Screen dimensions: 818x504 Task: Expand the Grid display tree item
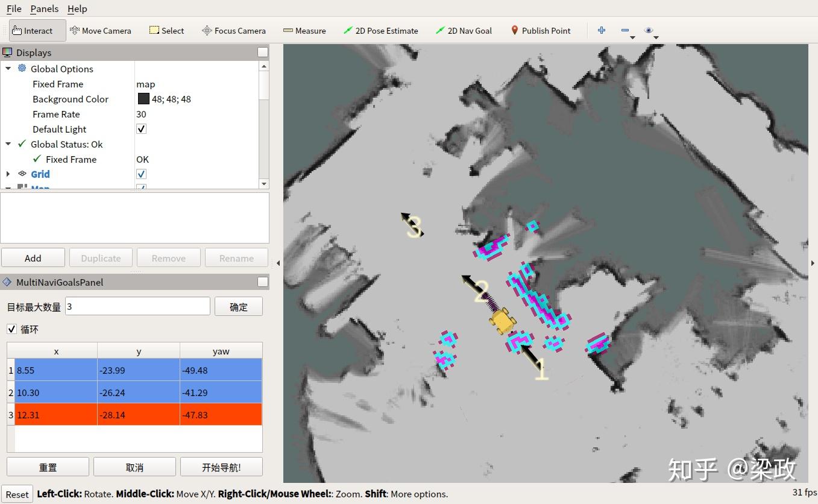pyautogui.click(x=8, y=174)
